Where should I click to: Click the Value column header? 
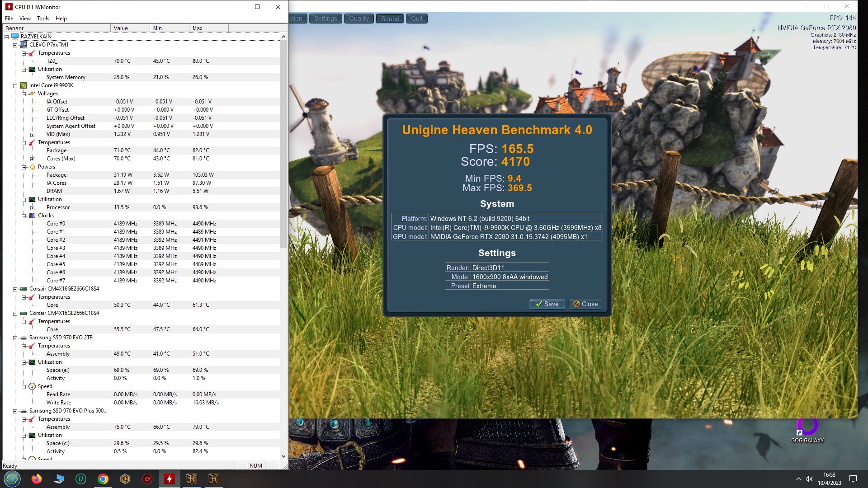tap(130, 28)
